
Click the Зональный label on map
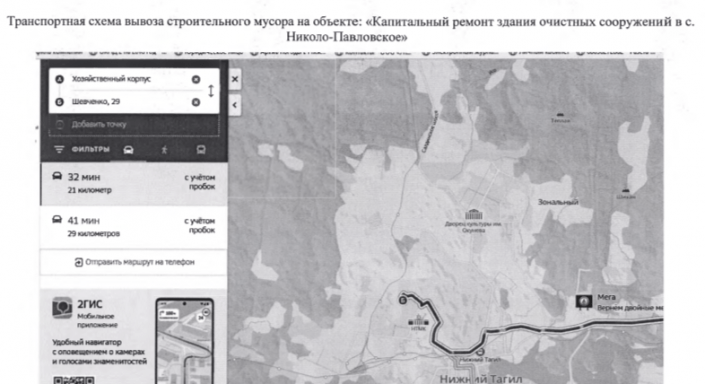tap(558, 202)
